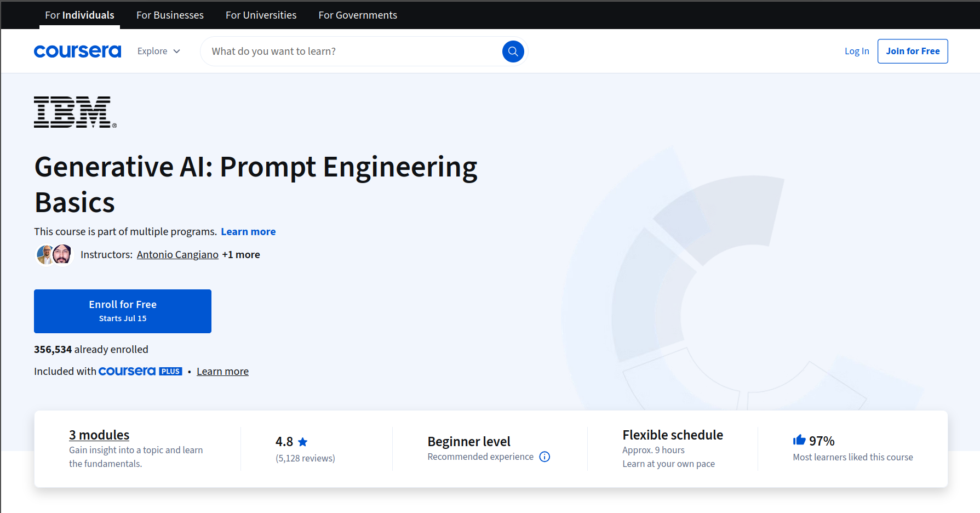Select the For Governments tab
The width and height of the screenshot is (980, 513).
coord(358,15)
